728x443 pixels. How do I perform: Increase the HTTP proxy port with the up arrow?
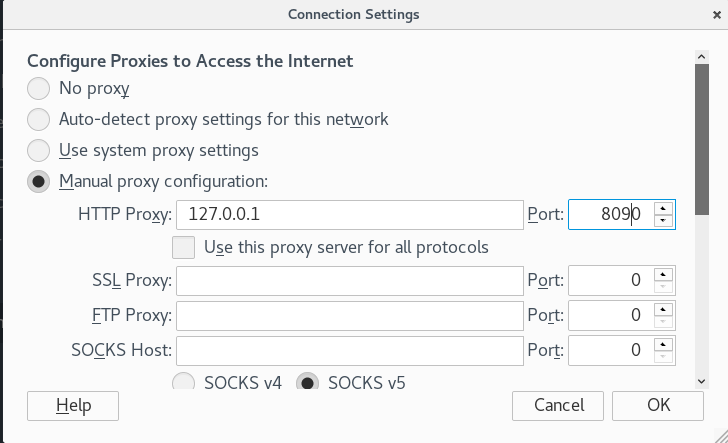coord(663,208)
